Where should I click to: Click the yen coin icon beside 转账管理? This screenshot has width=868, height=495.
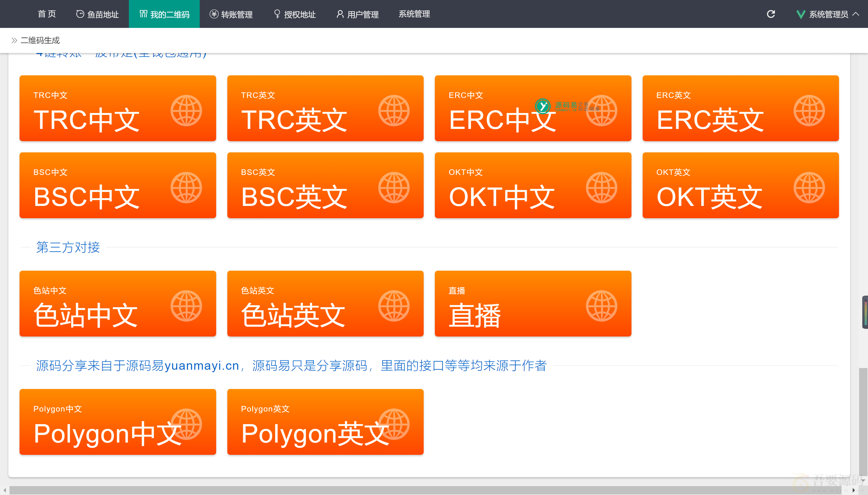(x=214, y=14)
